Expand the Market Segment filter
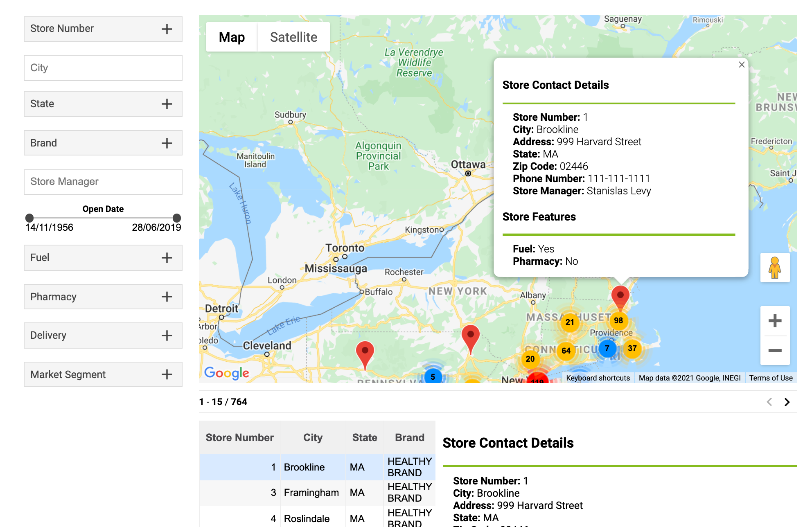Viewport: 812px width, 527px height. [x=103, y=374]
